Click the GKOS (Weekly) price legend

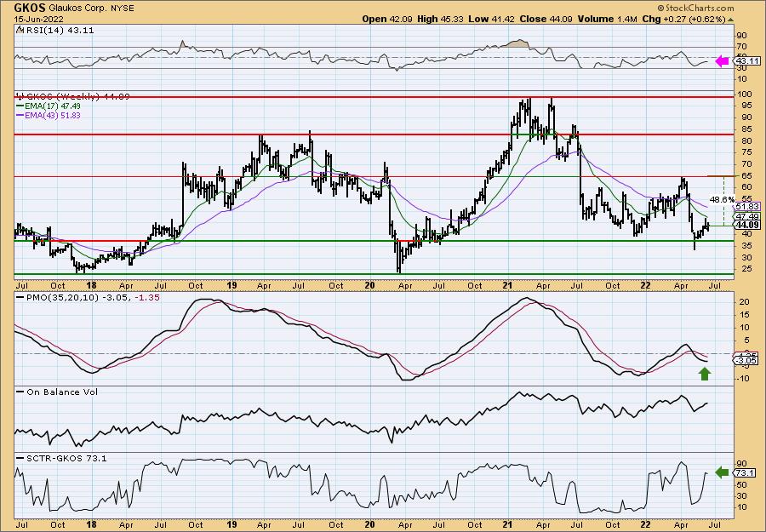point(73,97)
